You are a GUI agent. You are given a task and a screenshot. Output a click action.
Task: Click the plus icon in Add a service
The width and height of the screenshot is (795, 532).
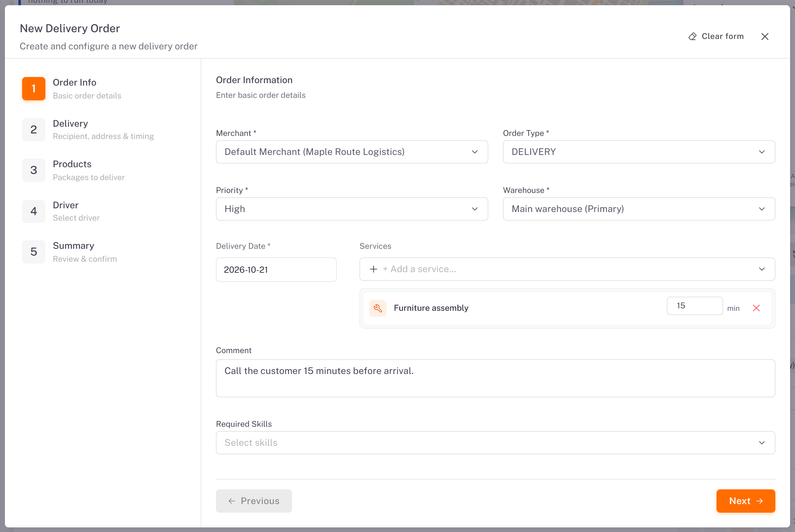coord(373,269)
